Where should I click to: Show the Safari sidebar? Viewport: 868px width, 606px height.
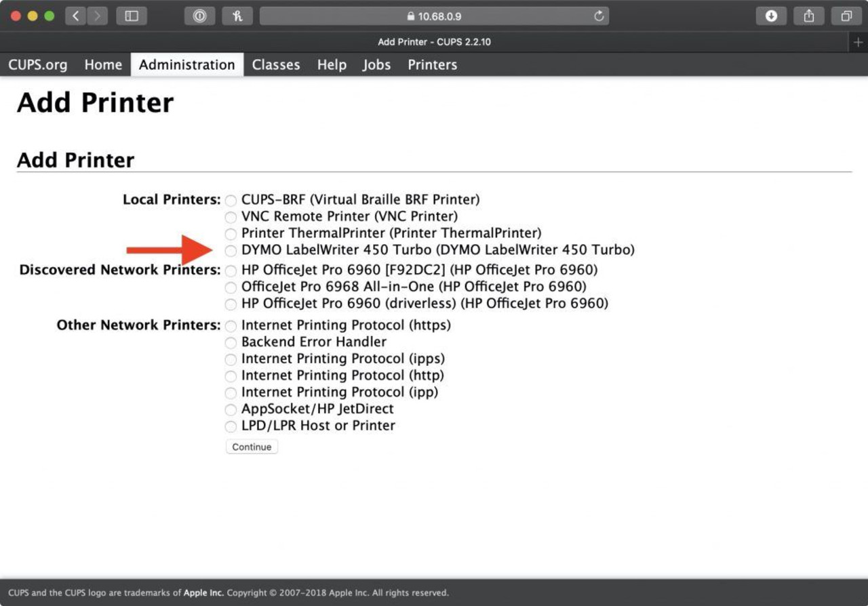132,16
